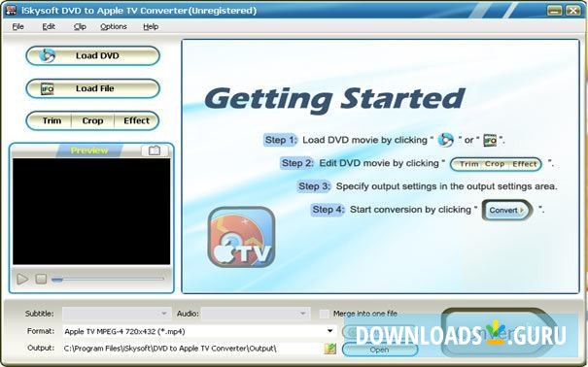The image size is (588, 367).
Task: Play the preview video
Action: tap(22, 279)
